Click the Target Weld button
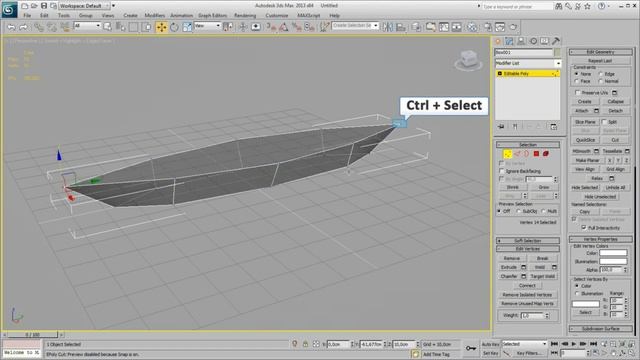Screen dimensions: 640x360 [x=542, y=276]
